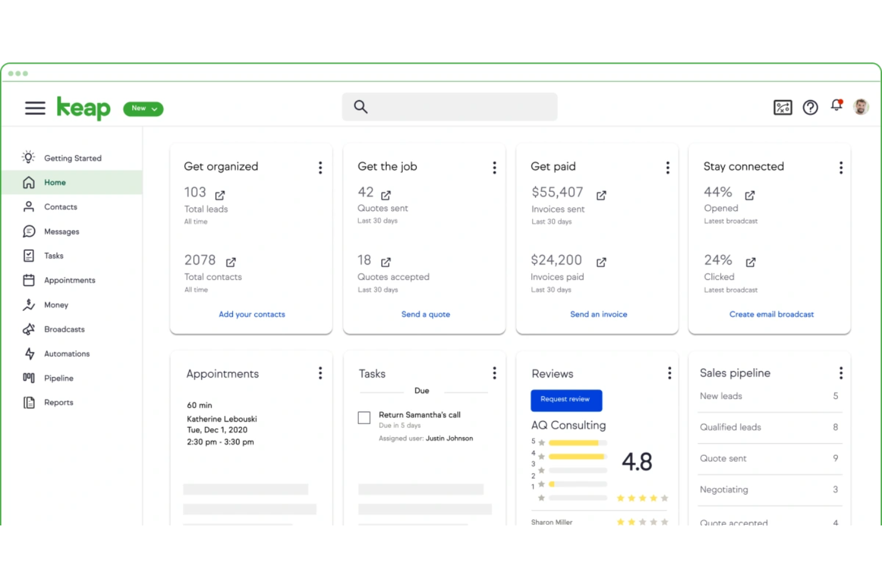Click the Total leads external link icon
Image resolution: width=882 pixels, height=588 pixels.
coord(219,195)
